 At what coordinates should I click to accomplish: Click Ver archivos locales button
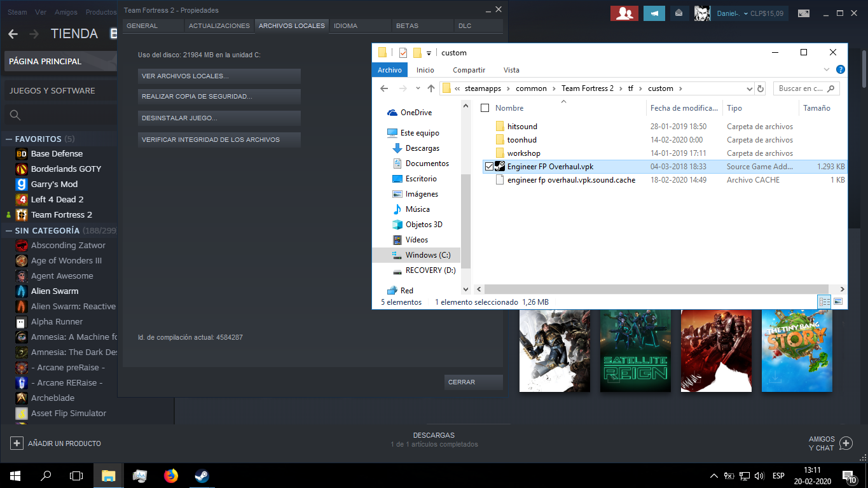pos(219,76)
